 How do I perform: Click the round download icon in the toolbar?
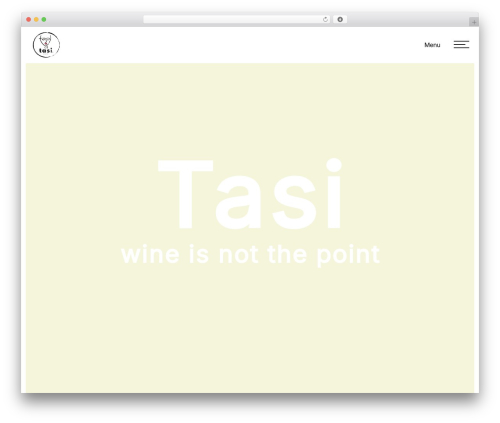[x=340, y=20]
